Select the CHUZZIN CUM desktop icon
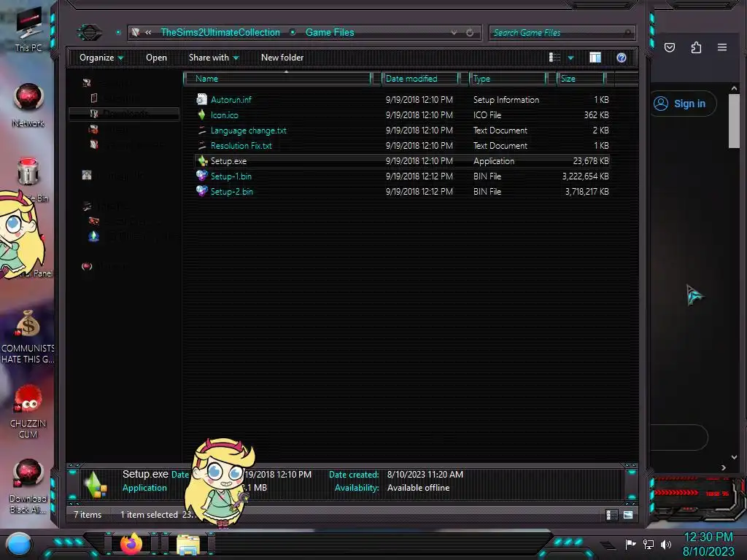Image resolution: width=747 pixels, height=560 pixels. (x=28, y=411)
